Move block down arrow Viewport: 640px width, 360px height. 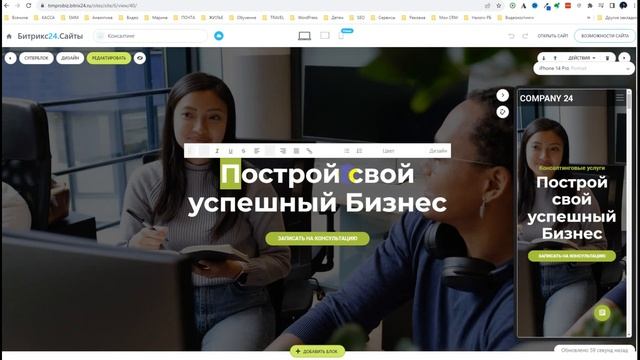tap(544, 58)
